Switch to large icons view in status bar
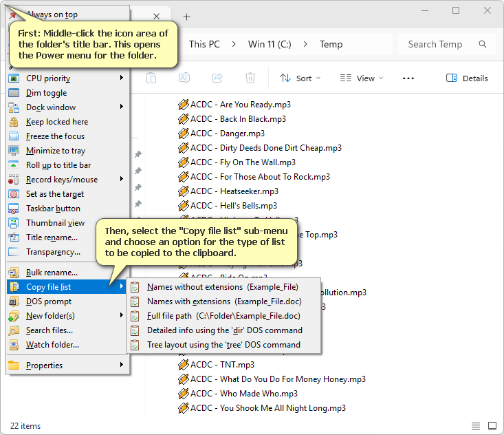This screenshot has height=435, width=504. (492, 426)
